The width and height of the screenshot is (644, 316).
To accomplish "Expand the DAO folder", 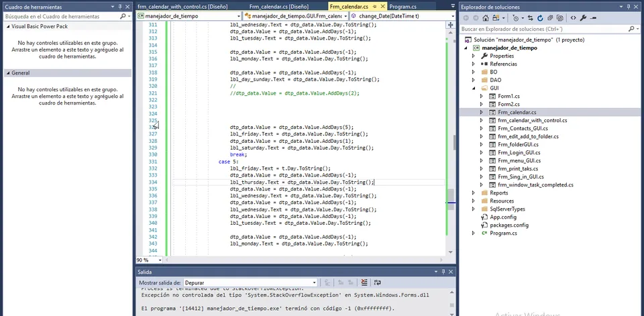I will pyautogui.click(x=474, y=80).
